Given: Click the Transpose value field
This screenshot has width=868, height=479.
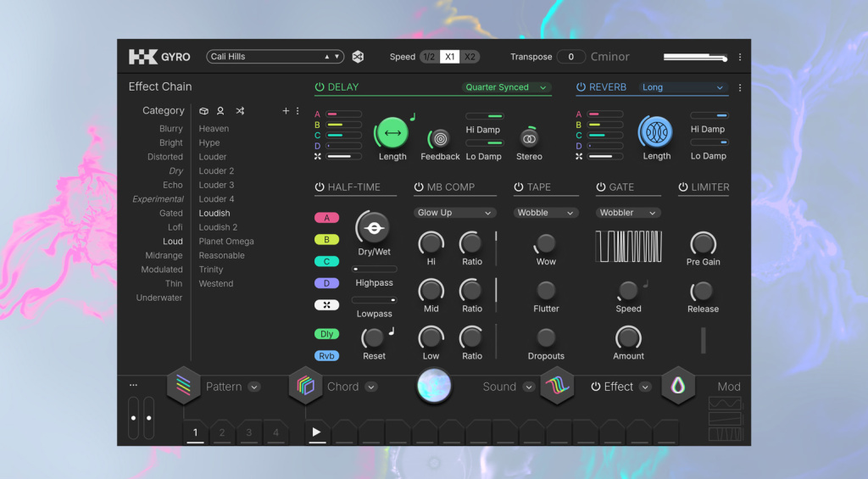Looking at the screenshot, I should coord(571,57).
